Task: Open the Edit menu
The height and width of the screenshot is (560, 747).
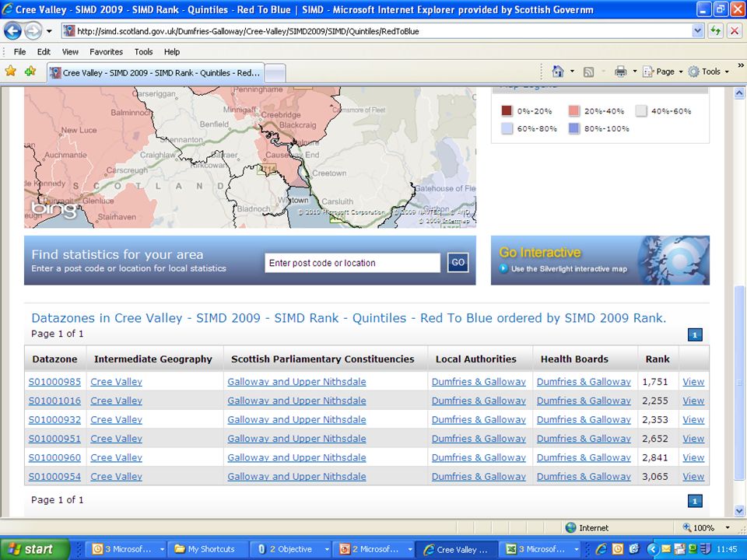Action: 44,52
